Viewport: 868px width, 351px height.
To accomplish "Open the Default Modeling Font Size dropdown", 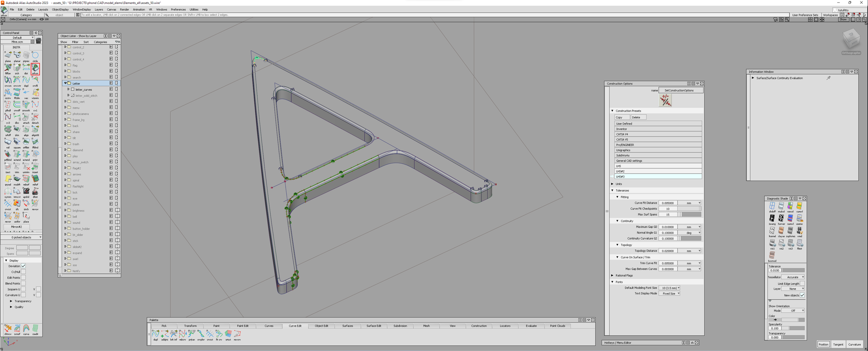I will pyautogui.click(x=670, y=288).
